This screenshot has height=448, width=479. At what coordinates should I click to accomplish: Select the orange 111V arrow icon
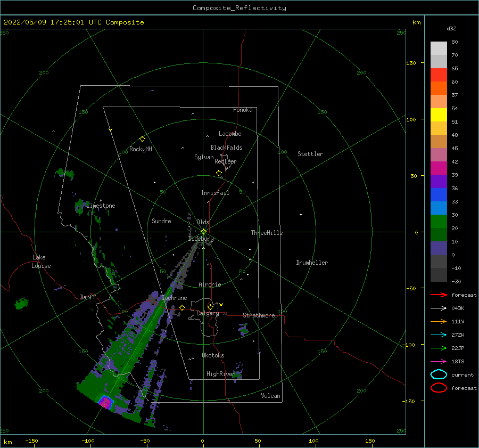coord(439,321)
